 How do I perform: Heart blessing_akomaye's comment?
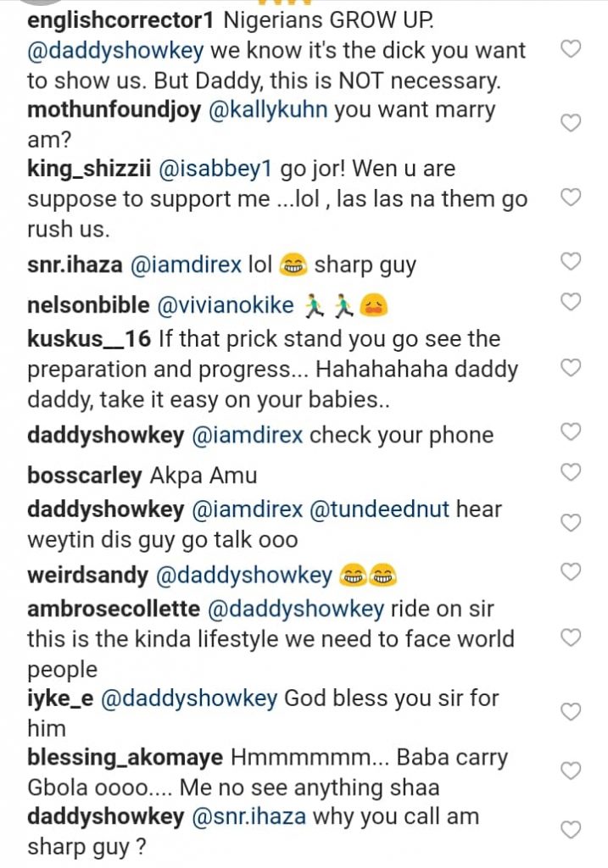[572, 771]
